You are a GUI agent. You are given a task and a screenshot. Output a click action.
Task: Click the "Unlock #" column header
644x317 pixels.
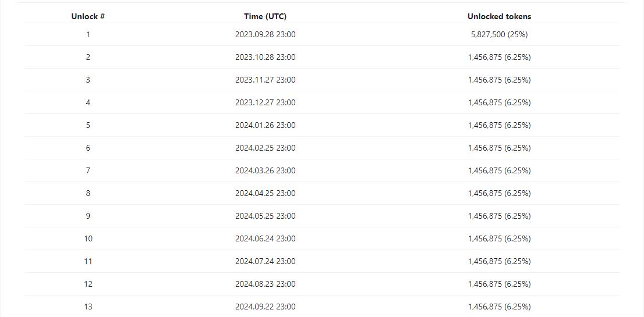point(88,16)
